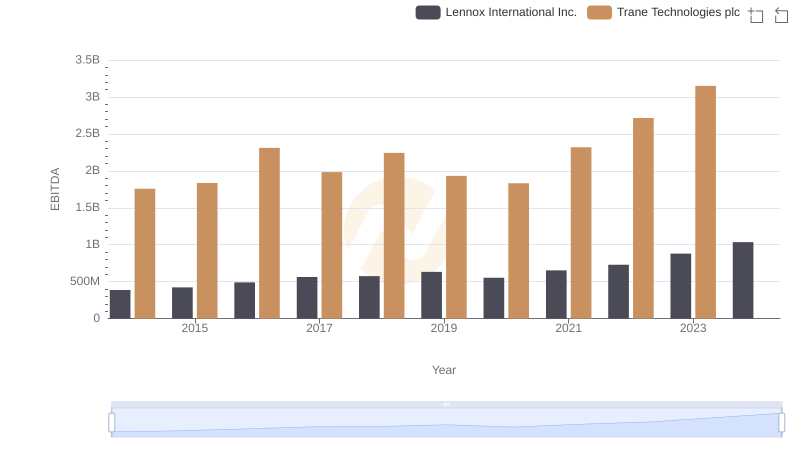Click the 0 y-axis label
This screenshot has height=461, width=800.
96,318
